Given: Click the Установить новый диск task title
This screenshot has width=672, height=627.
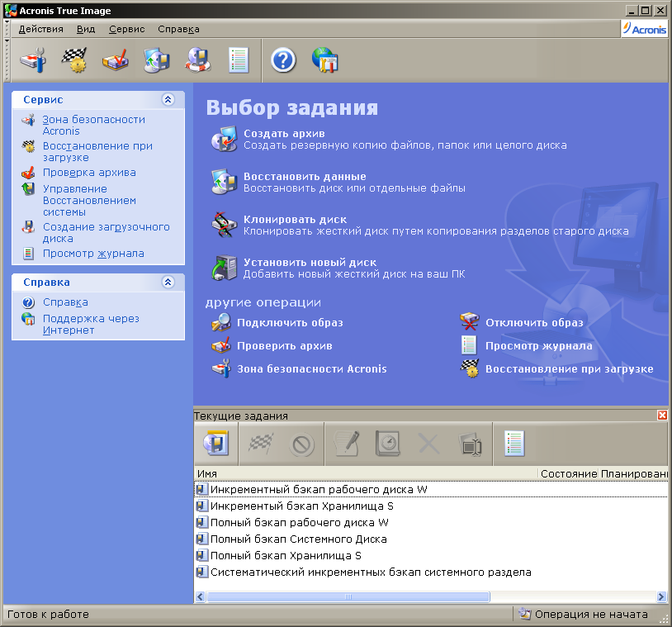Looking at the screenshot, I should (310, 262).
